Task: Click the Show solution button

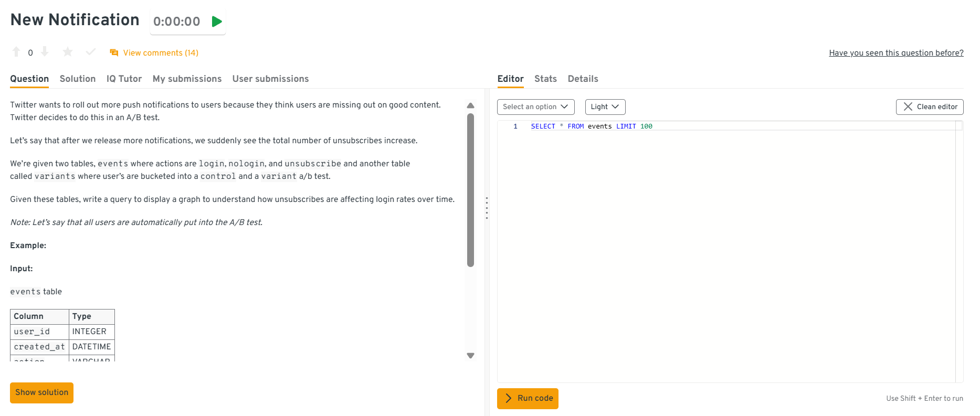Action: point(41,392)
